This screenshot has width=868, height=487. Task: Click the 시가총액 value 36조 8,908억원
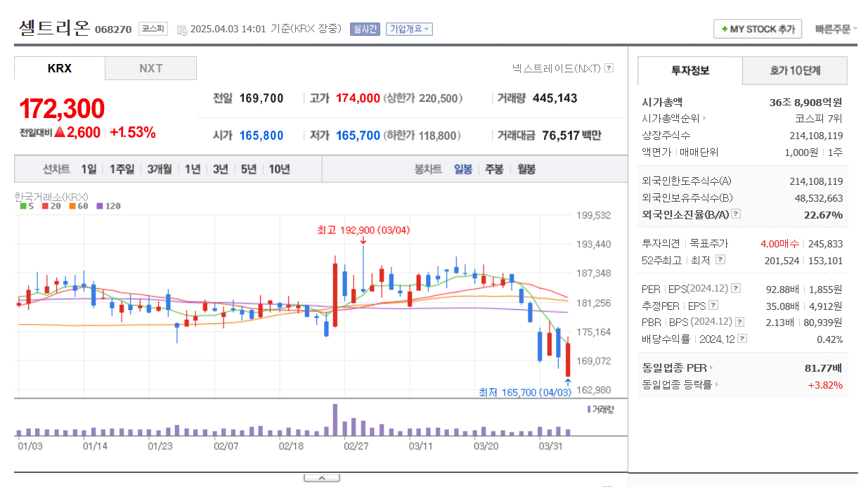click(x=805, y=102)
